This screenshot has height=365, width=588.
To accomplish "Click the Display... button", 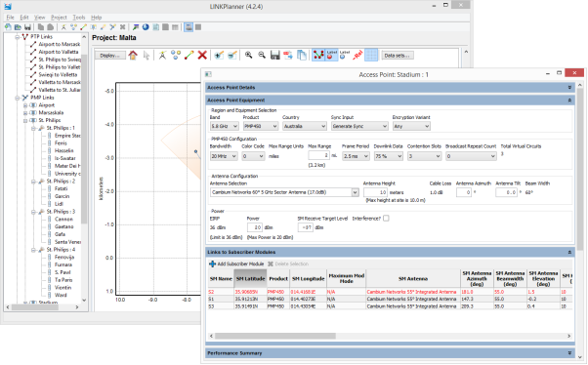I will (109, 56).
